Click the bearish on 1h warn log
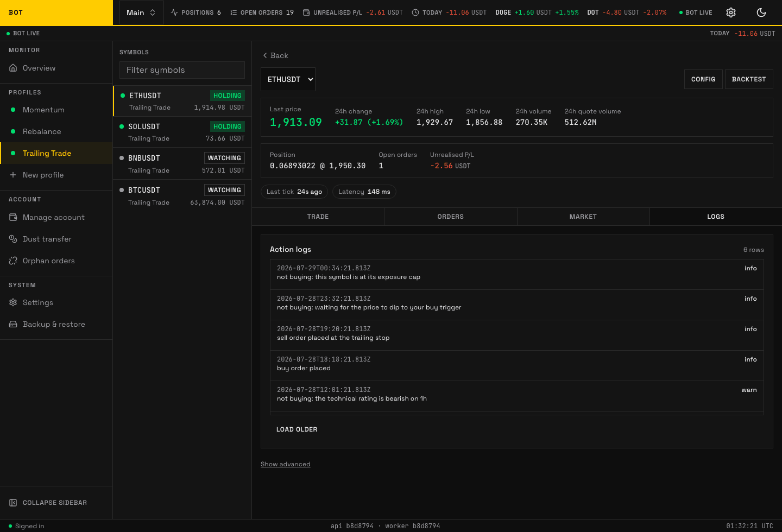This screenshot has width=782, height=532. point(517,396)
